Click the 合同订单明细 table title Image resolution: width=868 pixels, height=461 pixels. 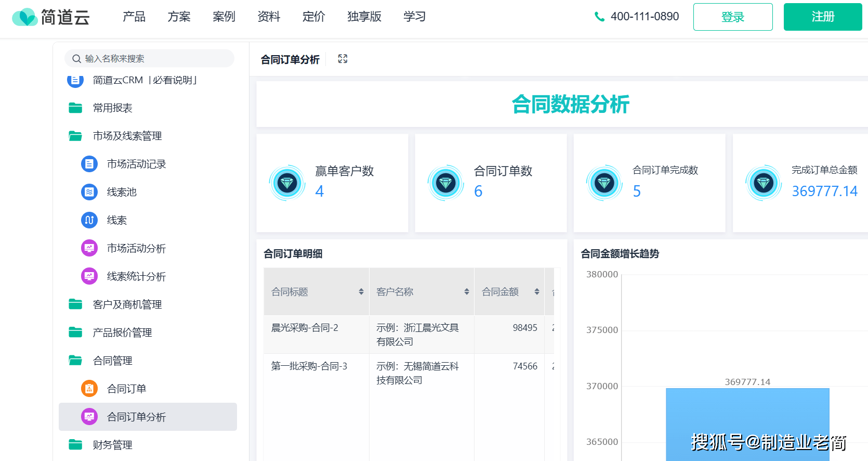coord(293,253)
